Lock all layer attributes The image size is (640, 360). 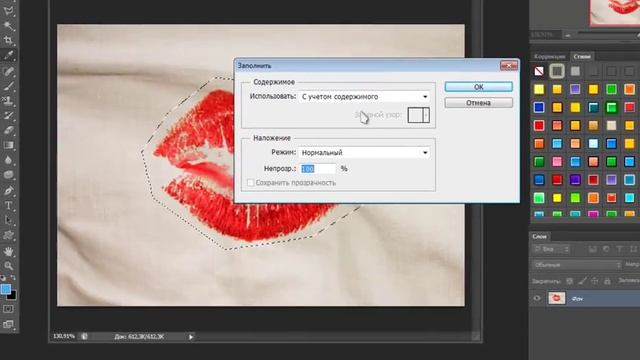[x=607, y=281]
